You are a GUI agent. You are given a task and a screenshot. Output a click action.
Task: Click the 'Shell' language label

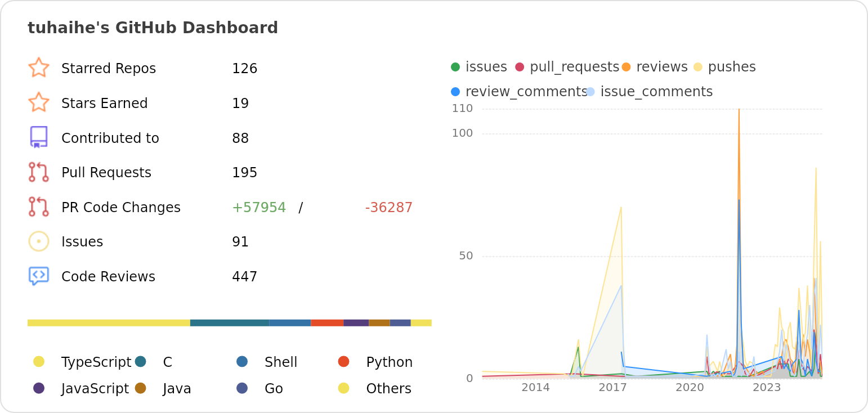(281, 362)
